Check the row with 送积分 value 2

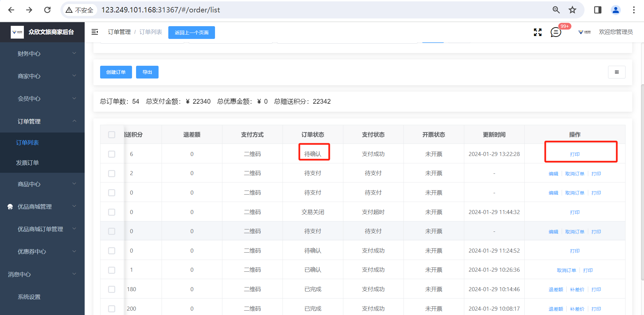(x=112, y=173)
